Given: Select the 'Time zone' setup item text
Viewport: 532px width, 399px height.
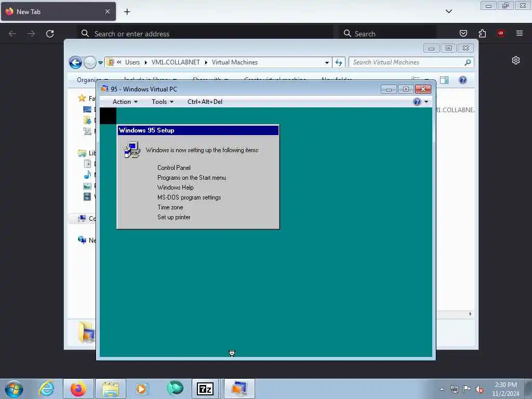Looking at the screenshot, I should pyautogui.click(x=170, y=207).
